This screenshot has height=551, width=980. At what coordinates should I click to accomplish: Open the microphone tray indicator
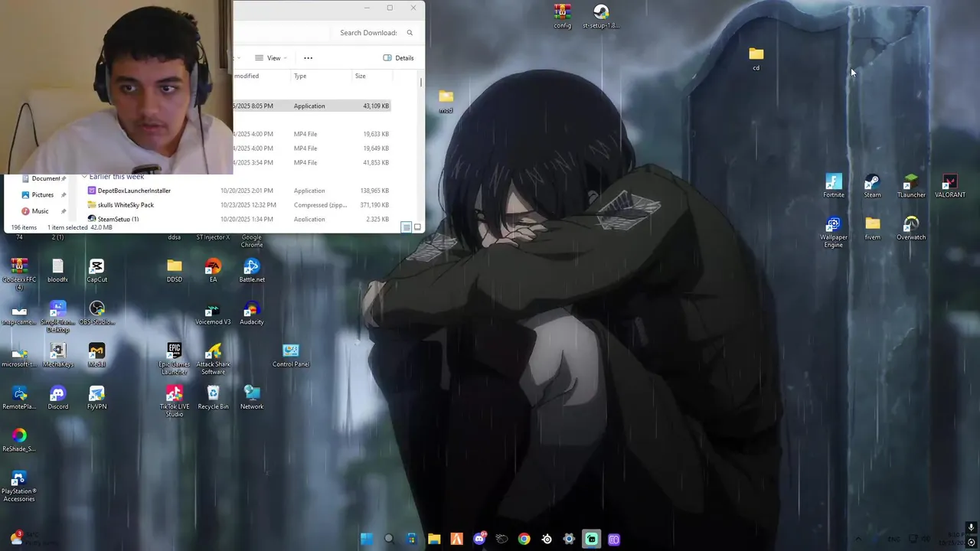(x=971, y=527)
